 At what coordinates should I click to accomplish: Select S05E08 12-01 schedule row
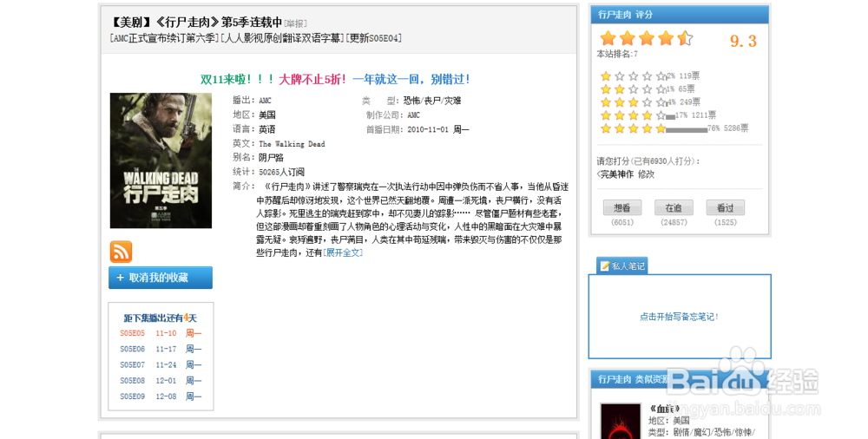[161, 380]
